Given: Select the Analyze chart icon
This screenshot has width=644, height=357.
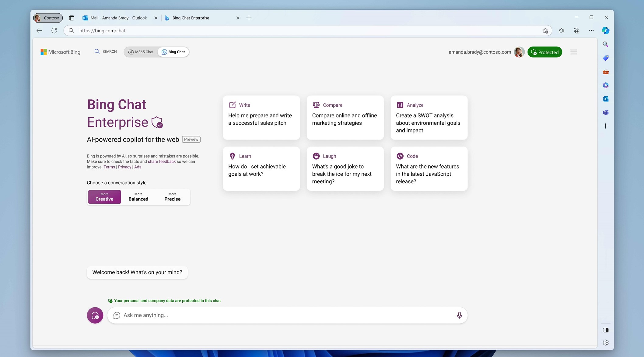Looking at the screenshot, I should (400, 105).
